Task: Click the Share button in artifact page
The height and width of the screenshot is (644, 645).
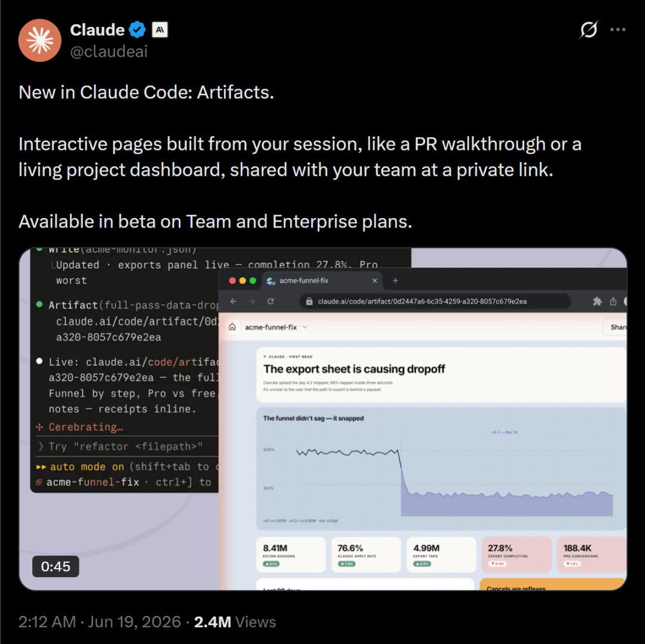Action: pos(616,327)
